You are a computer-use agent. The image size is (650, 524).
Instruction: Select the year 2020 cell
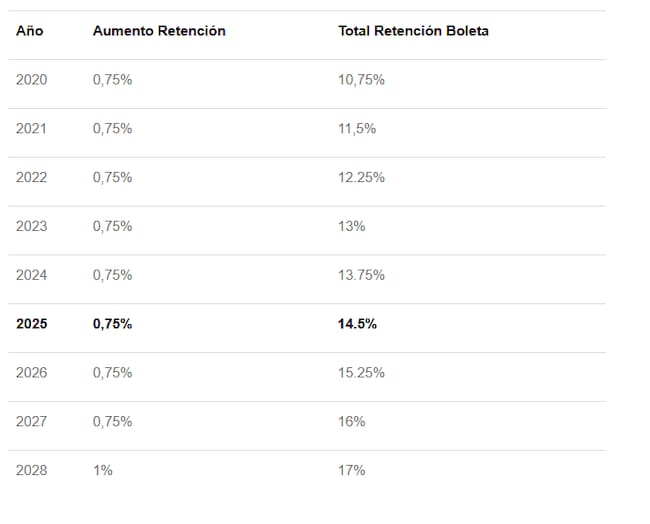(x=31, y=80)
